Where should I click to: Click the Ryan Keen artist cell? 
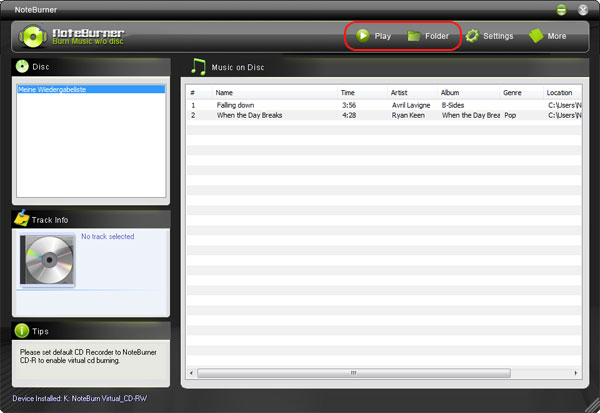coord(408,115)
